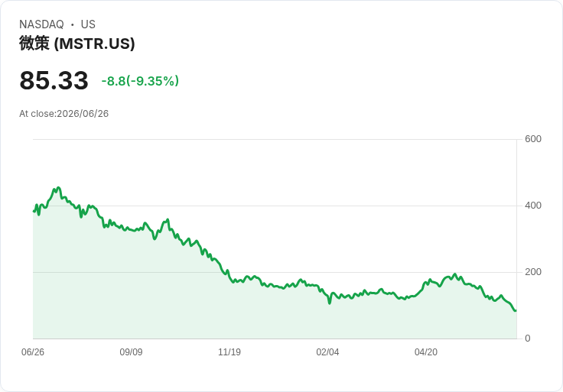Click the 11/19 x-axis date label

click(229, 352)
